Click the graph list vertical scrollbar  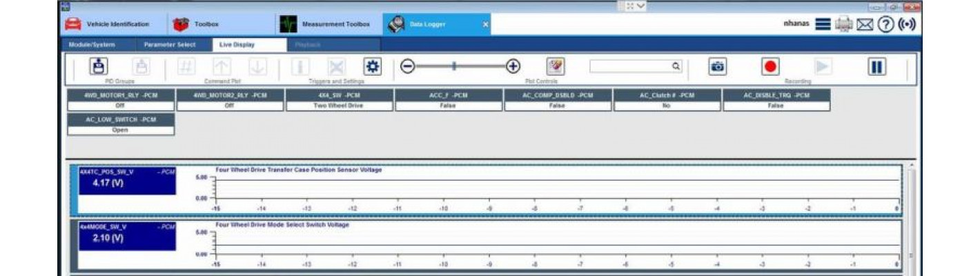[912, 219]
